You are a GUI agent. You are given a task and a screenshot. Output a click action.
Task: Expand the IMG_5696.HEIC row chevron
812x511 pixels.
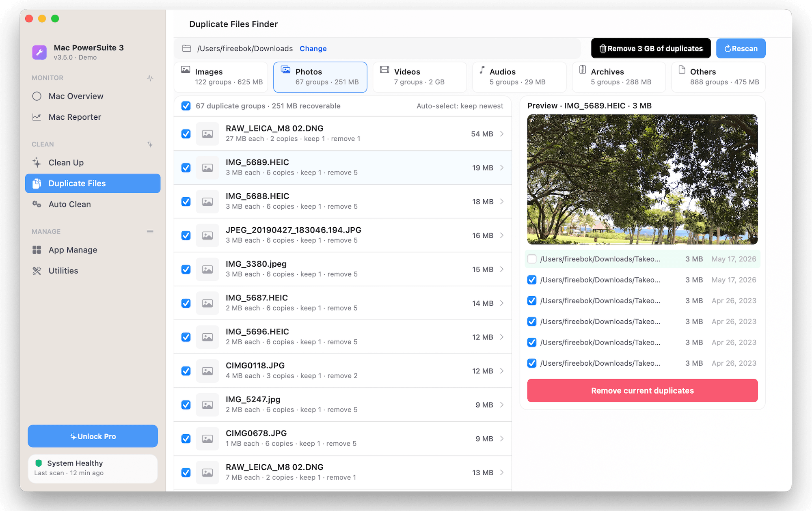502,337
